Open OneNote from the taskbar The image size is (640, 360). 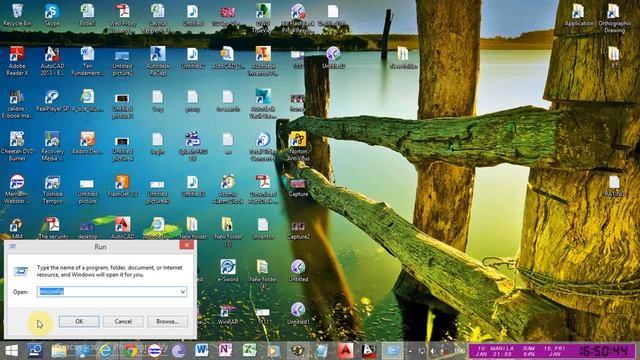[x=225, y=351]
